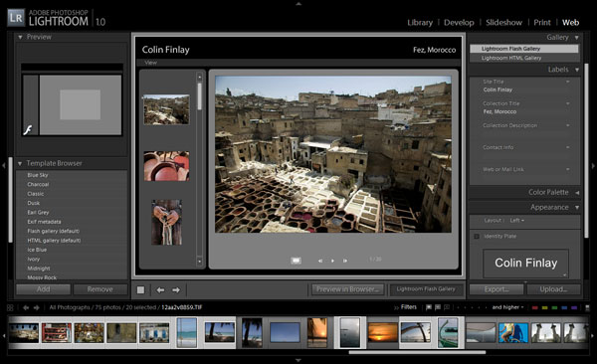Click the Flash icon in the Preview panel
Viewport: 597px width, 364px height.
tap(28, 130)
